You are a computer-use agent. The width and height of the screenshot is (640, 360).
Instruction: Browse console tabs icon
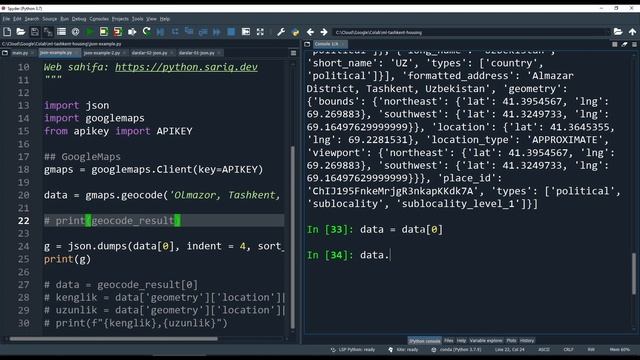(x=307, y=44)
